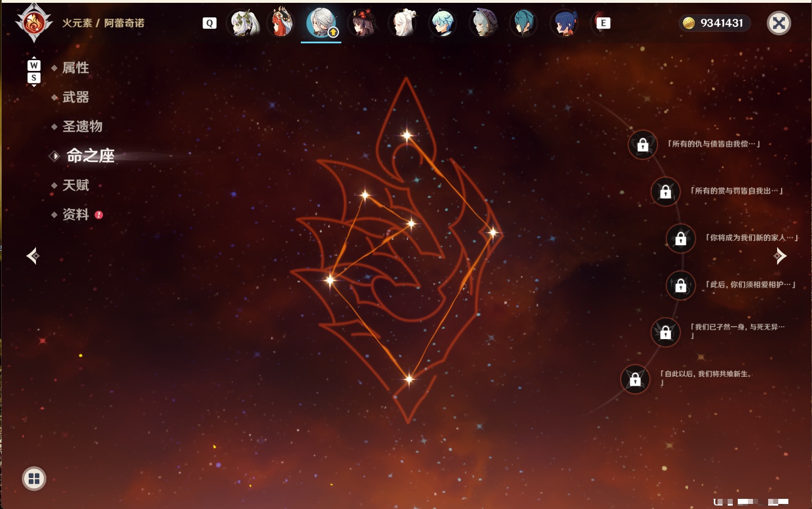Pick the gray-haired character wearing a dark hood
The height and width of the screenshot is (509, 812).
tap(483, 23)
